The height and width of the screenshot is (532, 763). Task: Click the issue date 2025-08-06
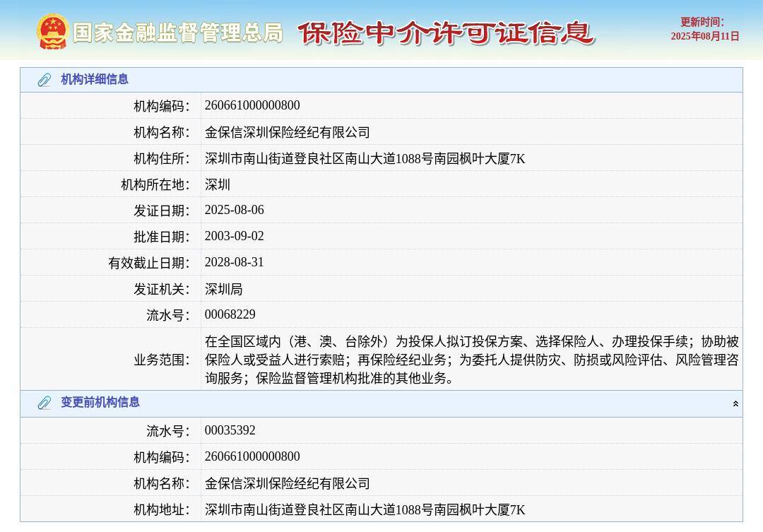pyautogui.click(x=234, y=210)
